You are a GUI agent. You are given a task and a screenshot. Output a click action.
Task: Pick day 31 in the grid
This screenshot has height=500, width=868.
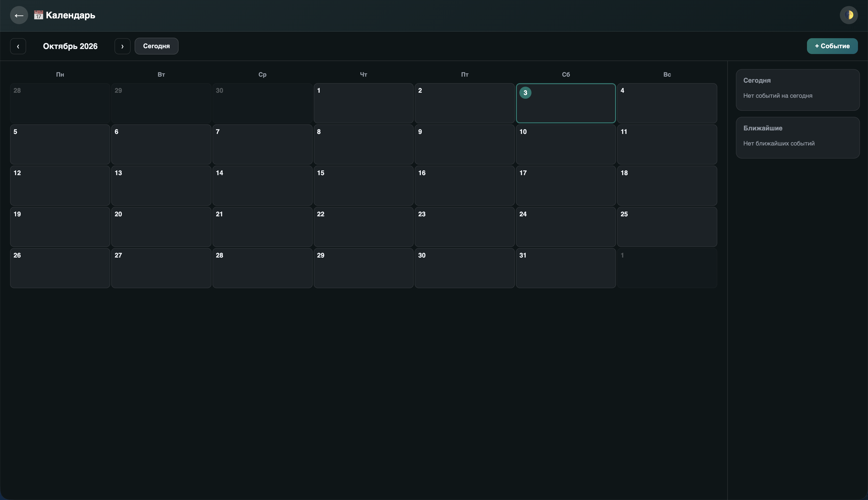pos(566,268)
